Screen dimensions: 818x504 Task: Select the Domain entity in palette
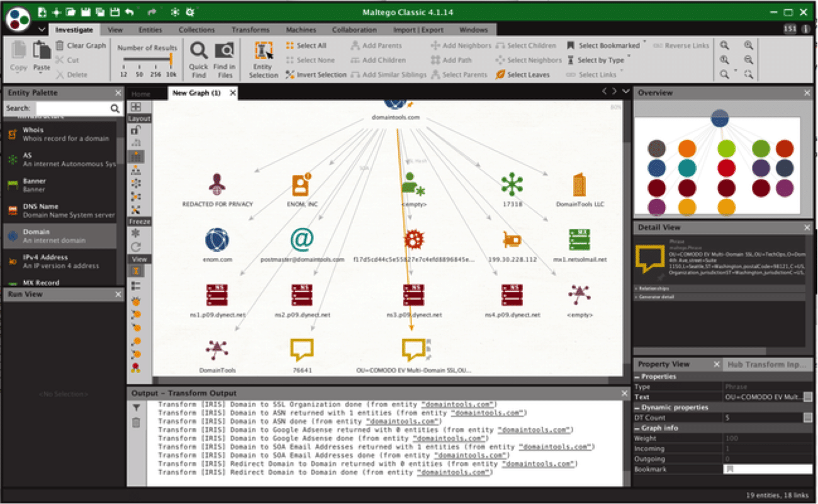click(x=59, y=236)
